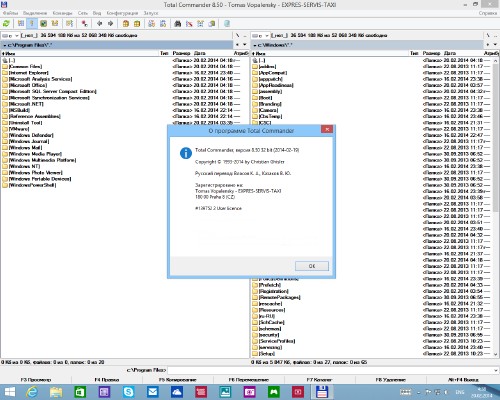Click the F5 Копирование button

tap(178, 380)
